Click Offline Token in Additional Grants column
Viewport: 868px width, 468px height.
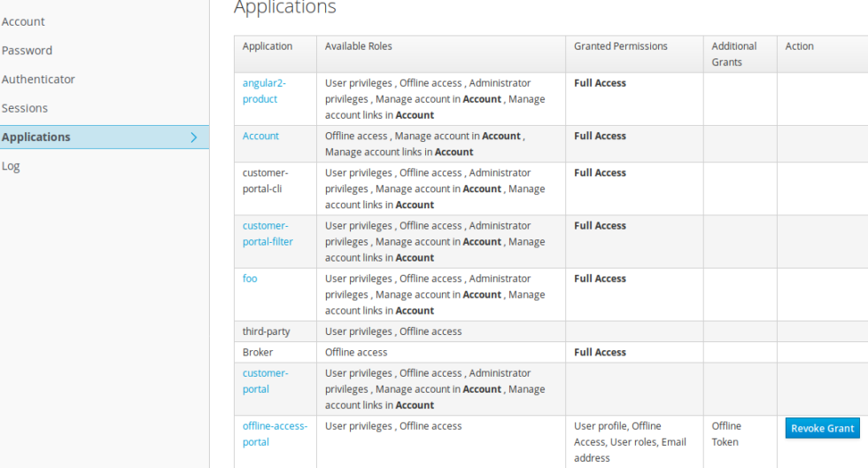coord(726,434)
